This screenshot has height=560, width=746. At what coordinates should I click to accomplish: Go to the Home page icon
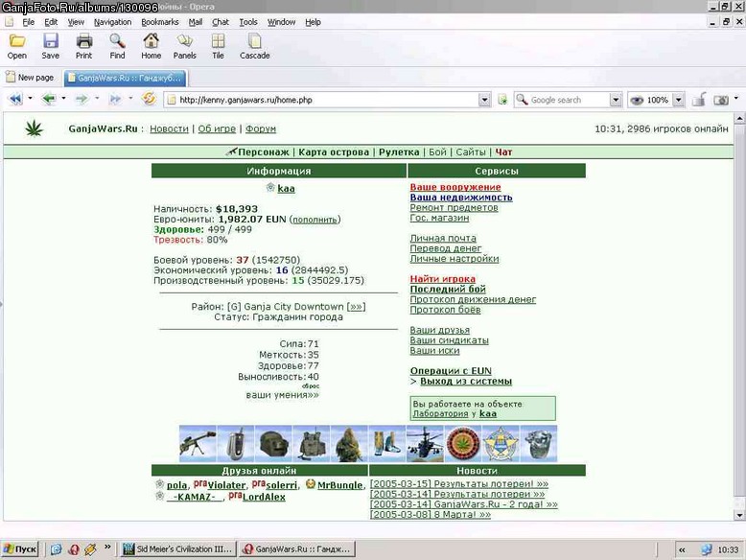(151, 41)
